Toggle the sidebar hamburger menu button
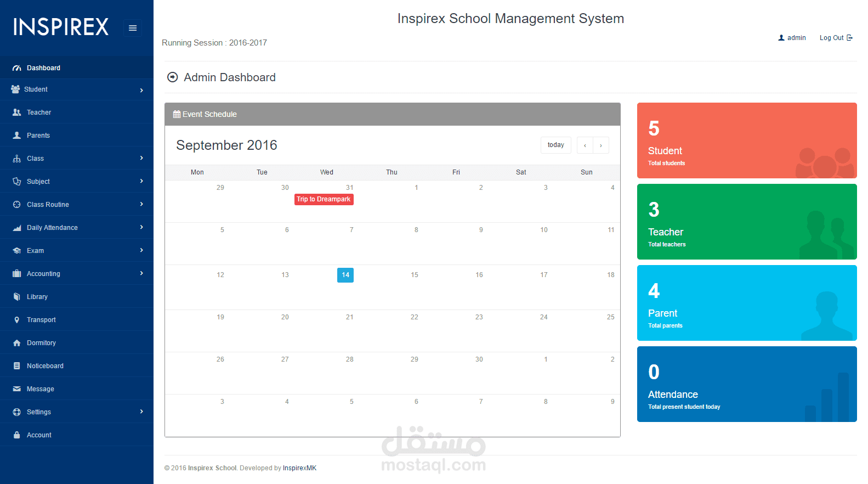The image size is (868, 484). coord(132,28)
